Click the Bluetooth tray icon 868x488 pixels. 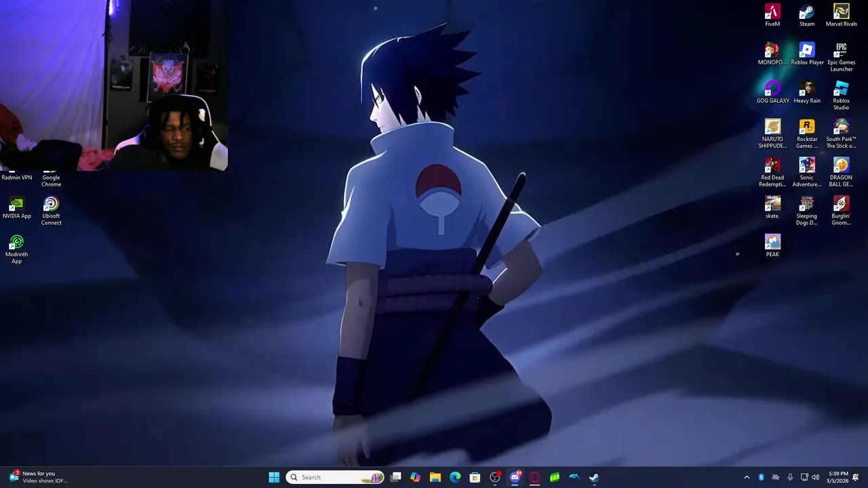(761, 477)
